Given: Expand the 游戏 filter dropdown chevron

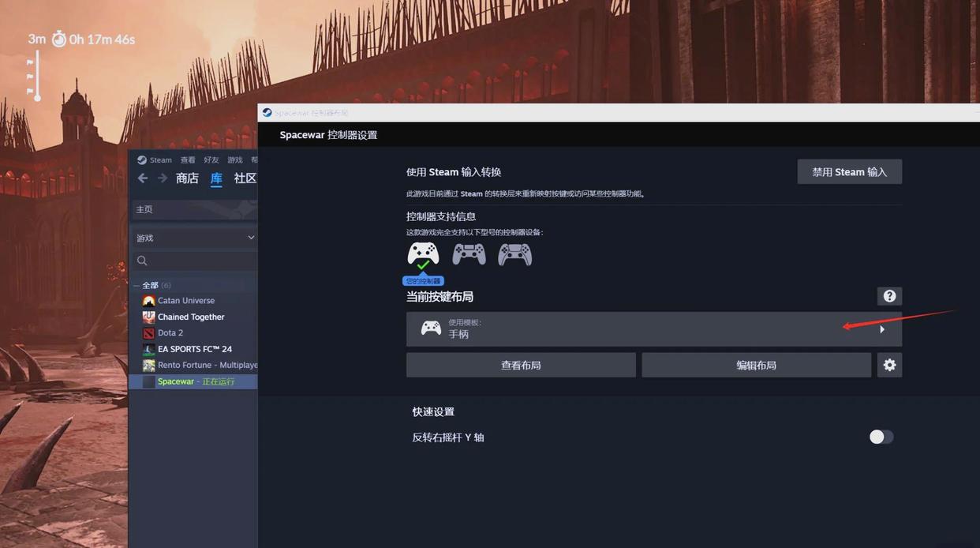Looking at the screenshot, I should (x=251, y=238).
